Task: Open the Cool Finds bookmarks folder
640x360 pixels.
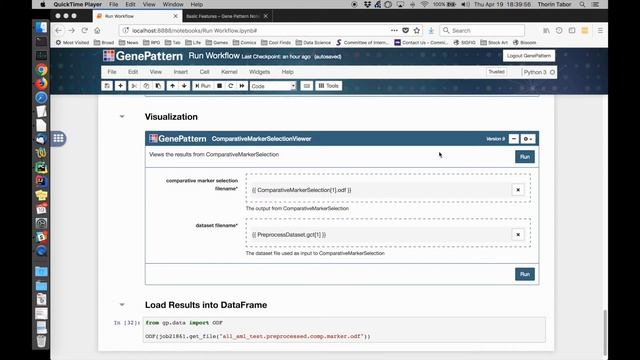Action: coord(276,42)
